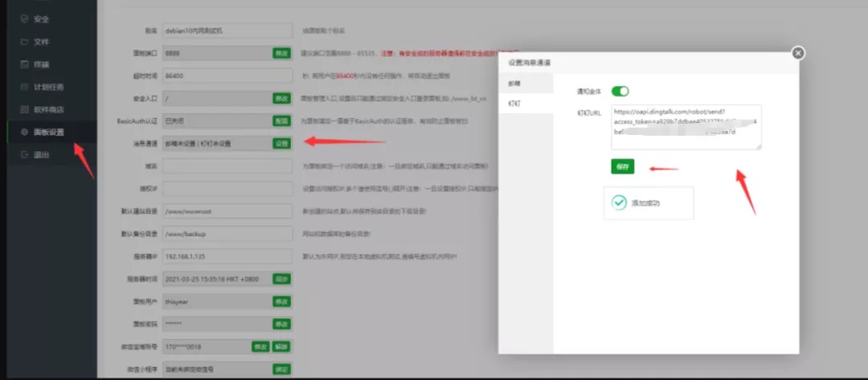Click 配置 button for BasicAuth认证
This screenshot has height=380, width=868.
(x=281, y=121)
